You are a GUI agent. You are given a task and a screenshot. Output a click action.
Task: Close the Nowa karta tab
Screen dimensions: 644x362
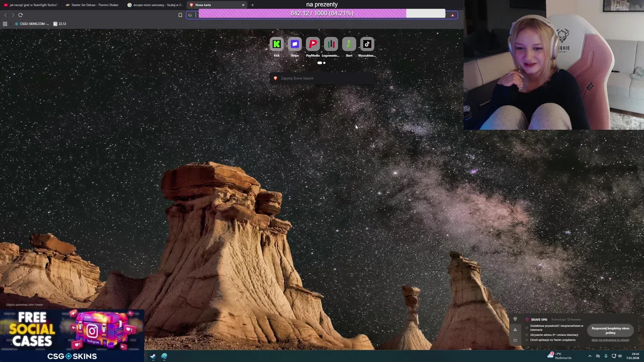[243, 5]
